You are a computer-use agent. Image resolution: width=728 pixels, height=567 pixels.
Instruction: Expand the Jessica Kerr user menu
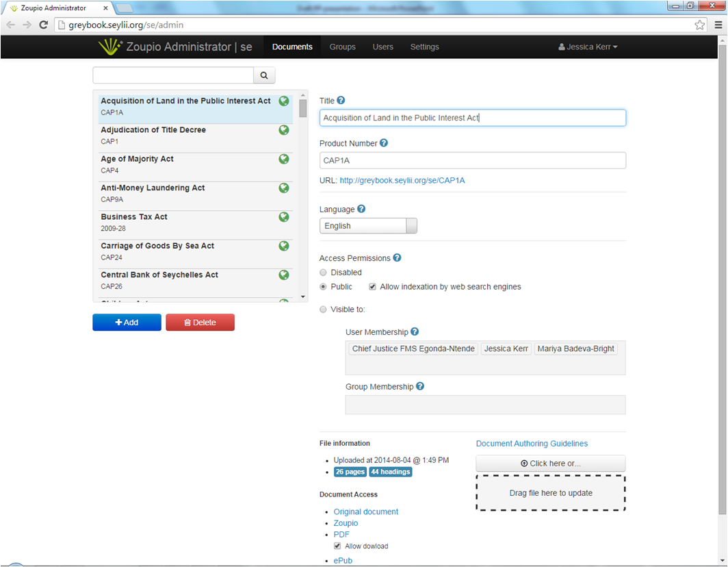coord(588,47)
